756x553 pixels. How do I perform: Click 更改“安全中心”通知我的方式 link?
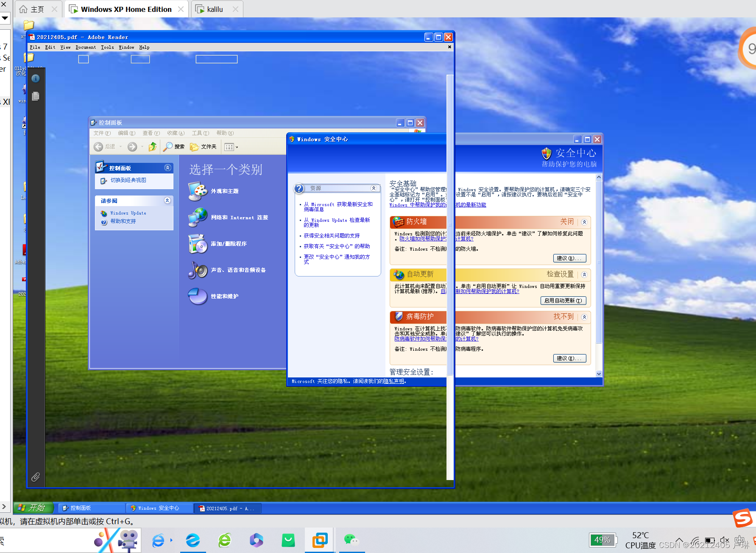[x=337, y=259]
